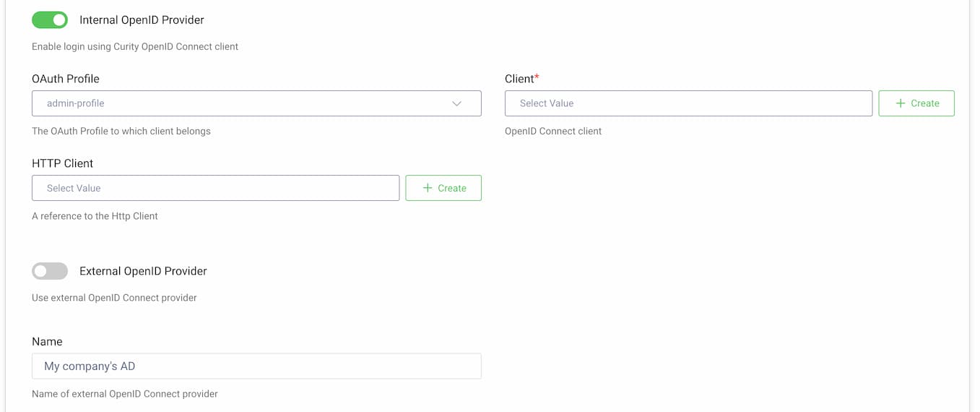980x412 pixels.
Task: Select the "OAuth Profile" heading
Action: [66, 79]
